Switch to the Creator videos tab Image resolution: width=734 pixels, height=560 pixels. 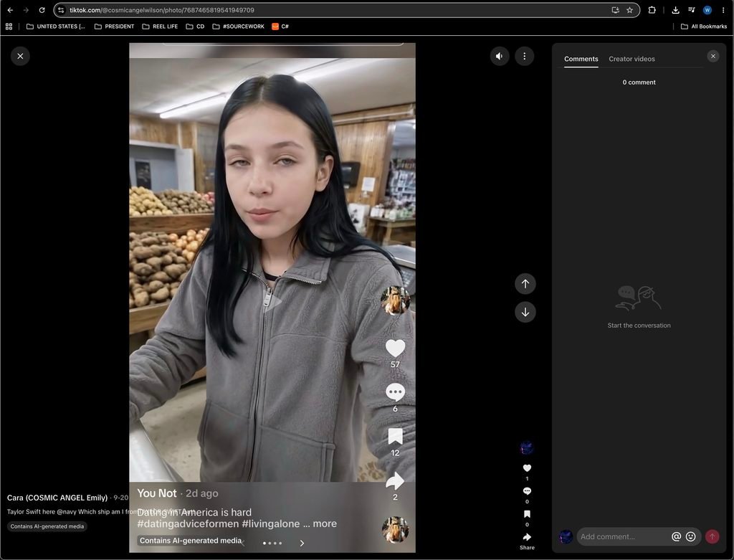coord(631,59)
